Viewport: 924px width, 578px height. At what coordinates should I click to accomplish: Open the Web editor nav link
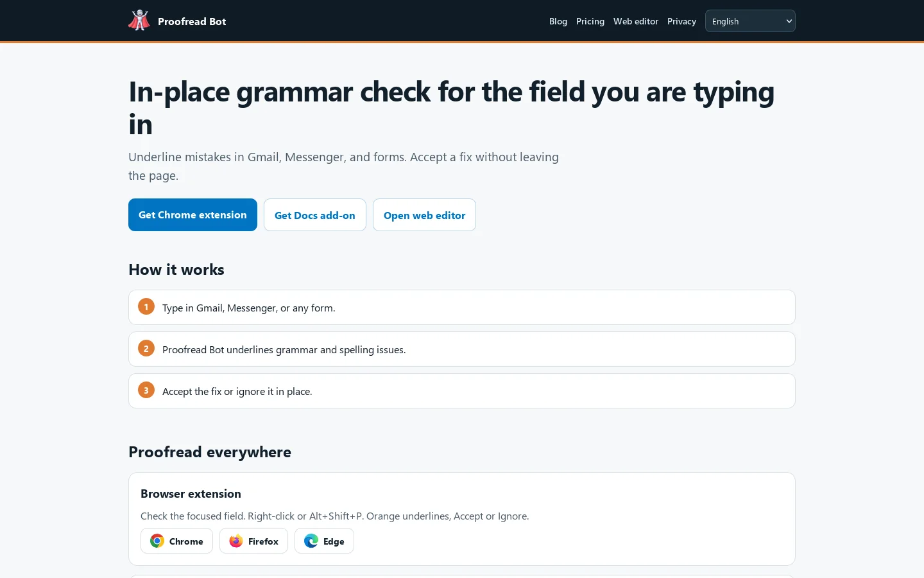636,21
